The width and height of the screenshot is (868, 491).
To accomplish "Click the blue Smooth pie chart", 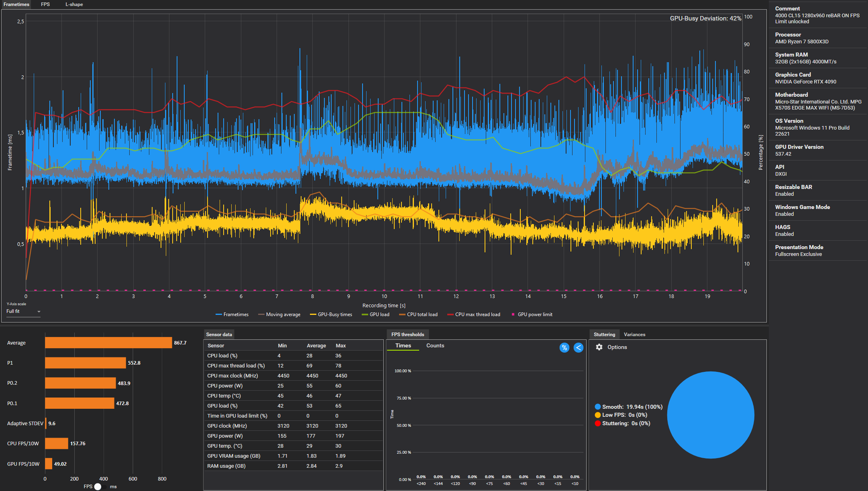I will 711,415.
